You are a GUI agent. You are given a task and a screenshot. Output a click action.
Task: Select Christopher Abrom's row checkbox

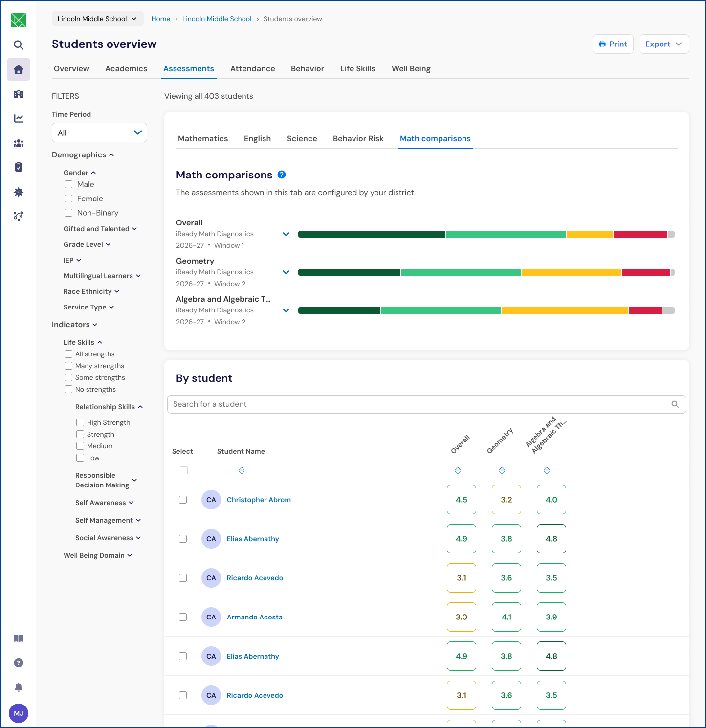(x=183, y=500)
